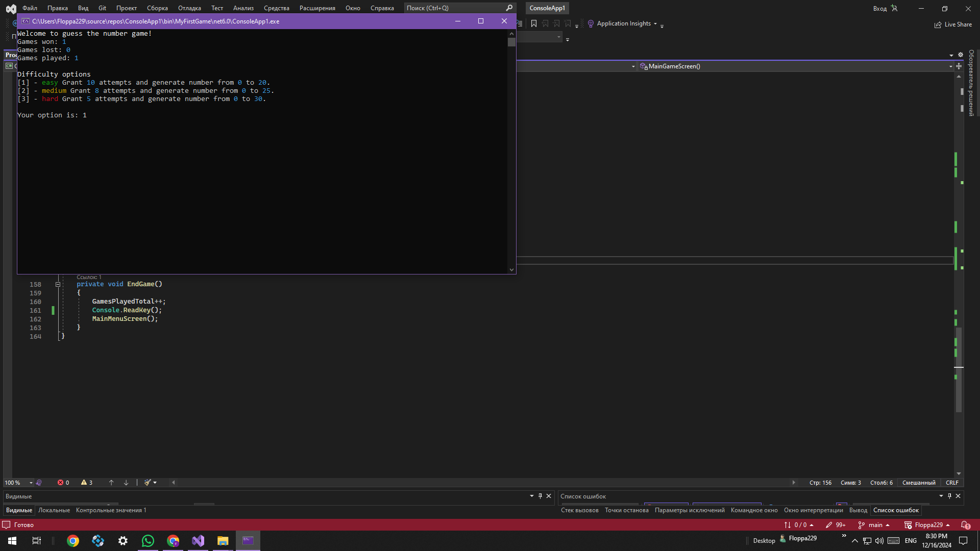Click the pending changes pencil 99+ indicator
Screen dimensions: 980x551
click(x=836, y=525)
